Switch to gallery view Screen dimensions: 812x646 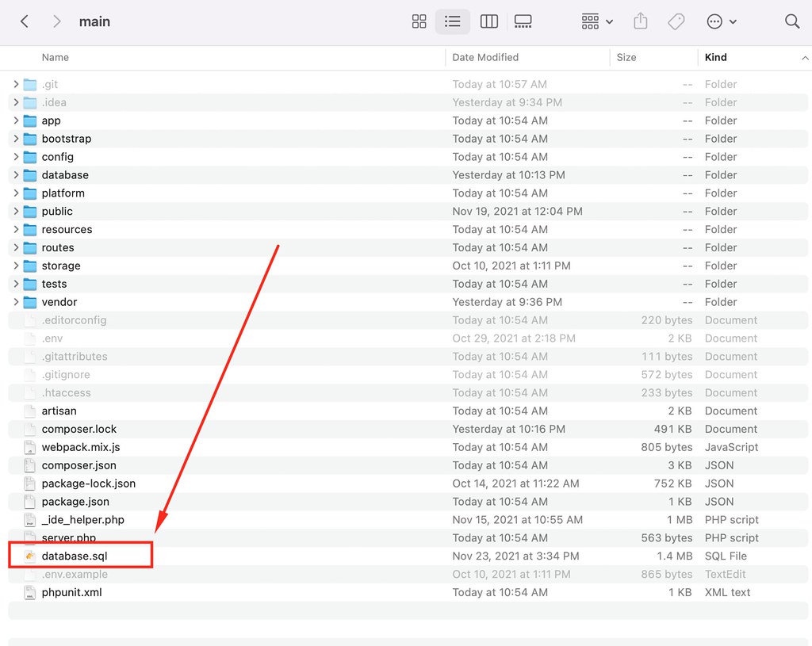click(x=523, y=21)
